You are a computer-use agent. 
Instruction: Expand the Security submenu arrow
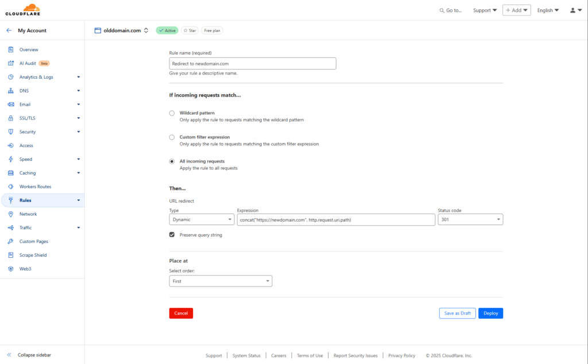click(78, 131)
